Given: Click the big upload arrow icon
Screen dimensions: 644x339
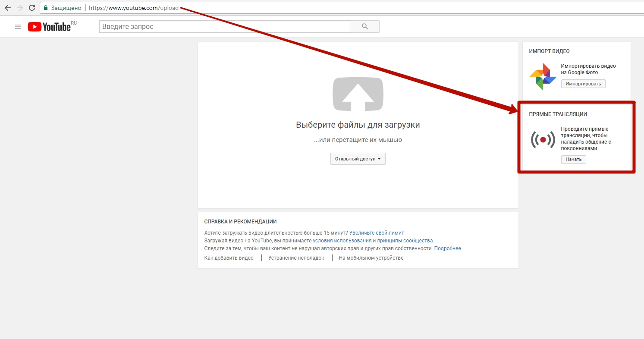Looking at the screenshot, I should click(358, 94).
